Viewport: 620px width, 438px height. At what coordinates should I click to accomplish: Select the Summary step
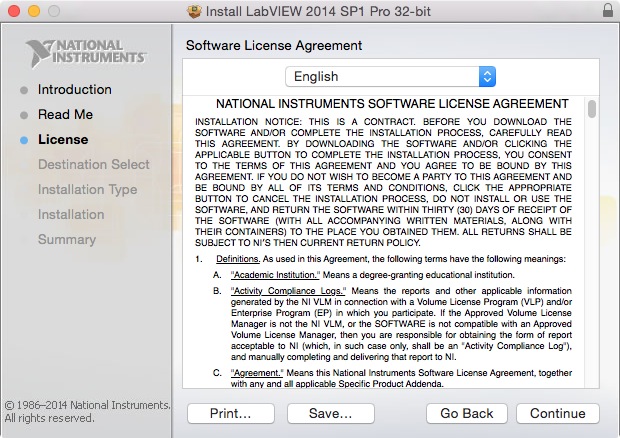coord(67,240)
